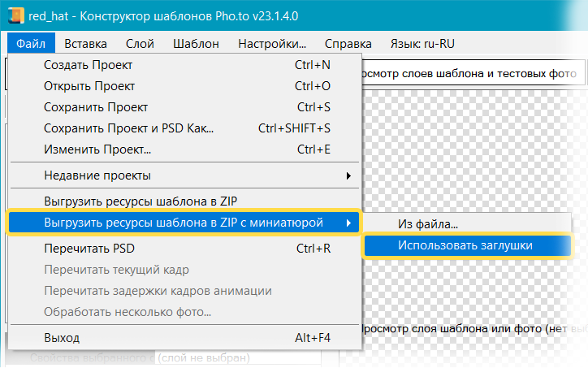Open the Файл menu
Viewport: 588px width, 368px height.
[33, 44]
